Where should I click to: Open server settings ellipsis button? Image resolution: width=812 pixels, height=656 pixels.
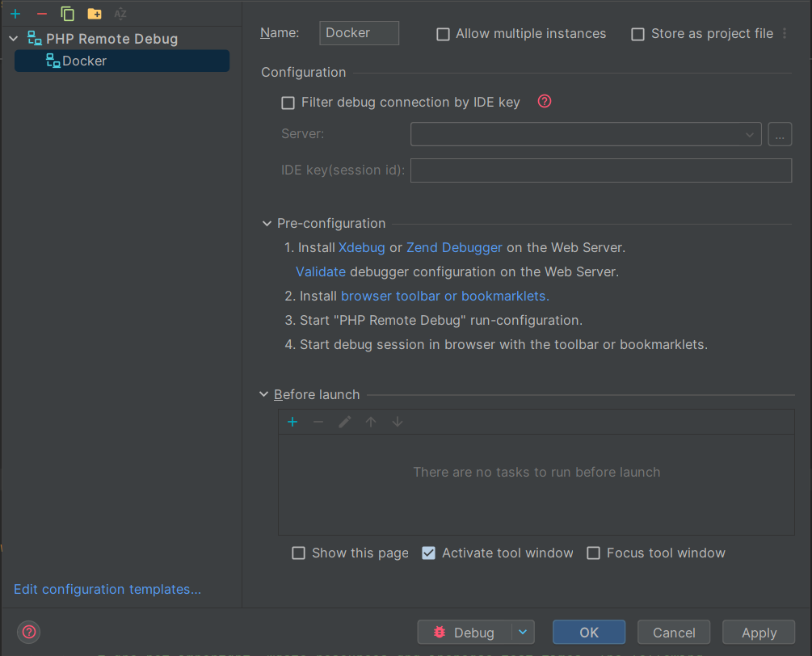[x=780, y=134]
